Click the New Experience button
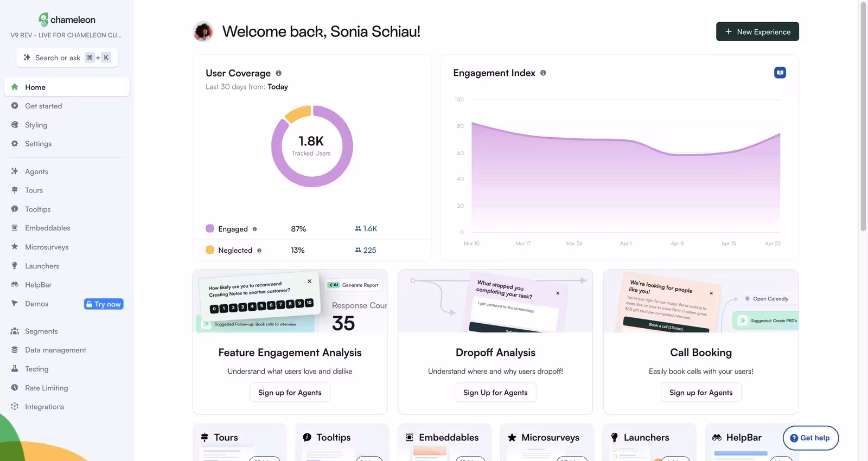This screenshot has height=461, width=868. (x=757, y=31)
